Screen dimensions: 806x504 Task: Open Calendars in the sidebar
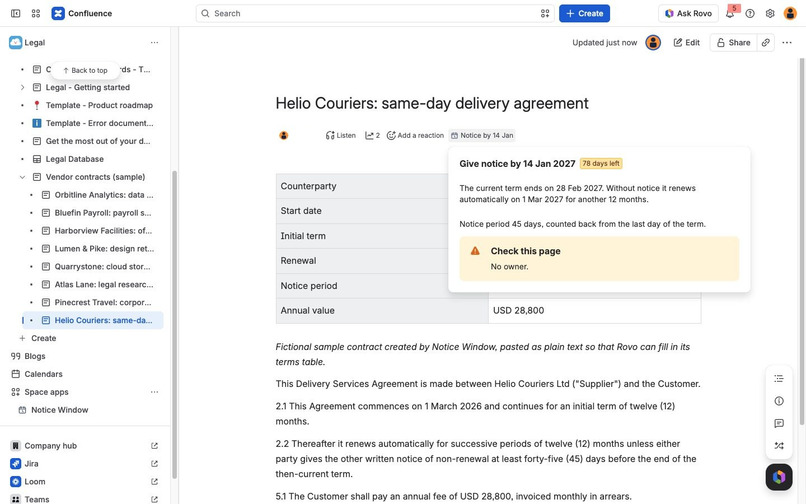(x=43, y=374)
